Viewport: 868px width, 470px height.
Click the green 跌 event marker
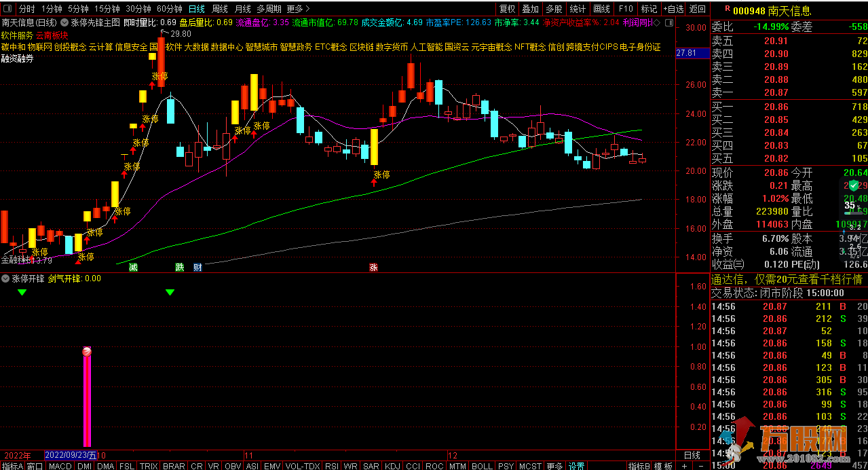pos(180,267)
